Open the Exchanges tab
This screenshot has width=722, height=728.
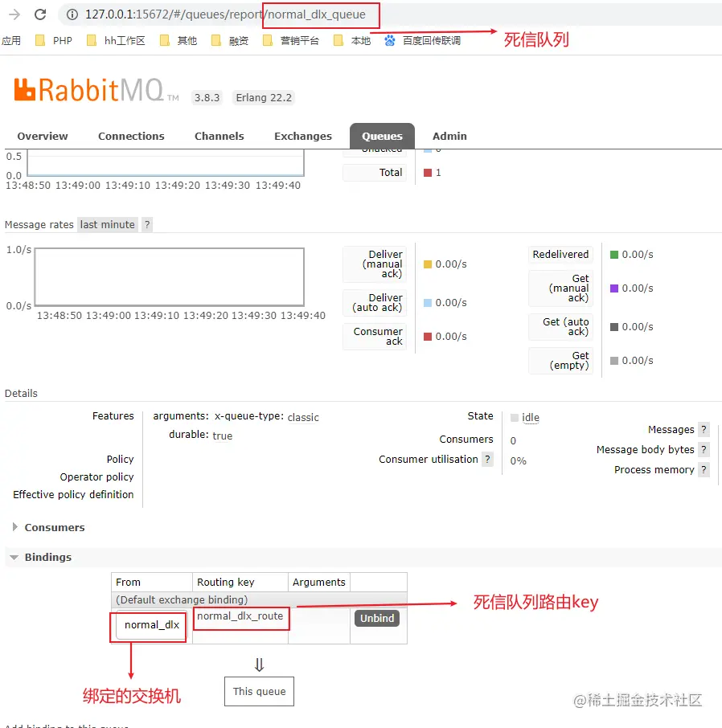pos(303,136)
